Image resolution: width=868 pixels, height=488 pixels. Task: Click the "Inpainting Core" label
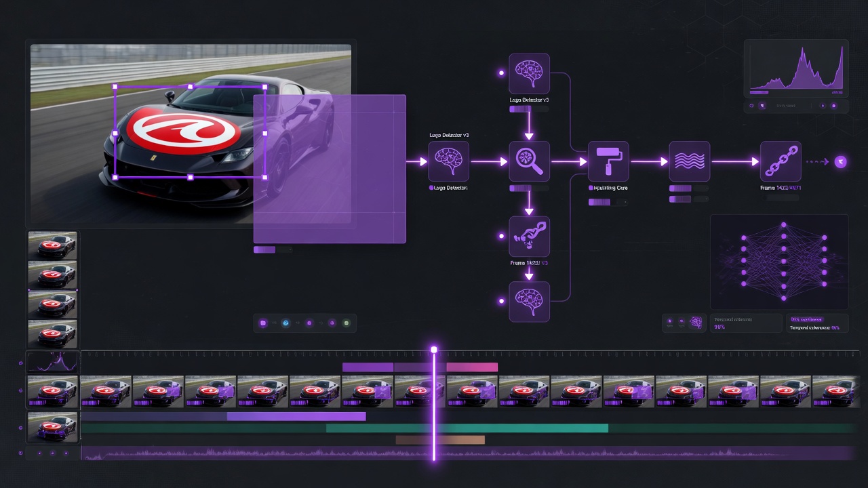click(612, 188)
